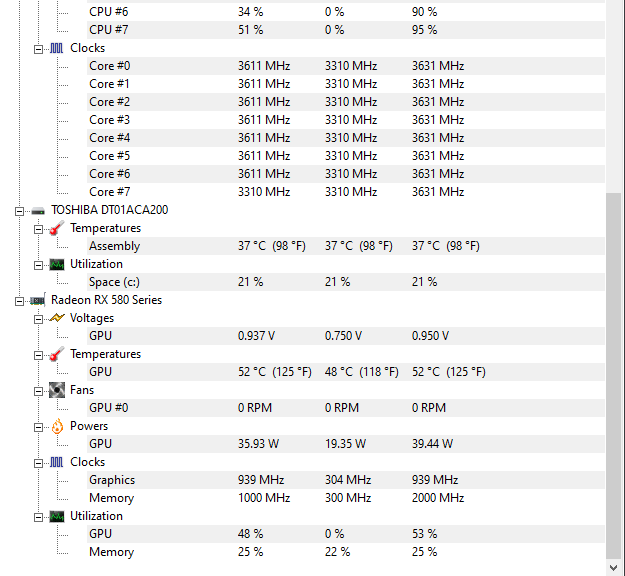Collapse the GPU Voltages group
This screenshot has width=625, height=576.
(x=39, y=318)
